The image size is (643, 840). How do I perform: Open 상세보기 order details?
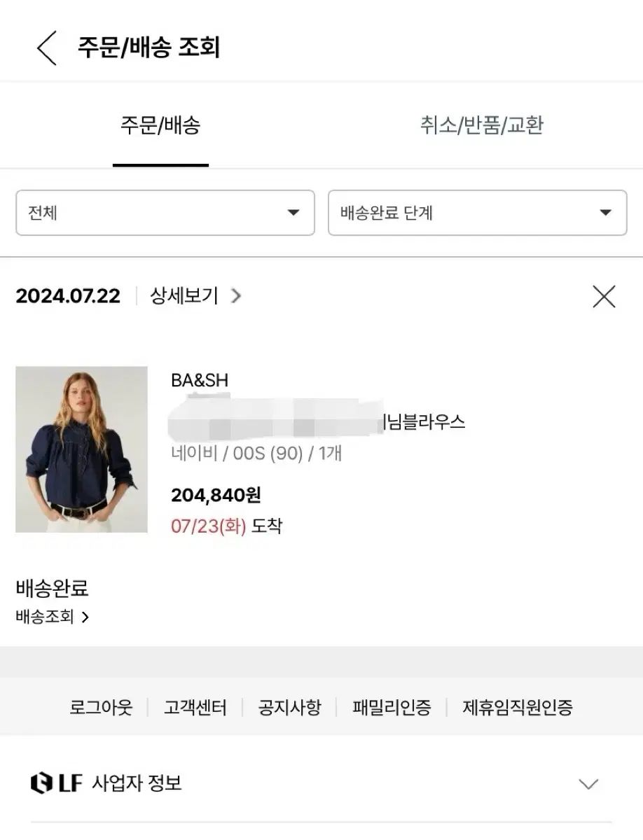[184, 296]
